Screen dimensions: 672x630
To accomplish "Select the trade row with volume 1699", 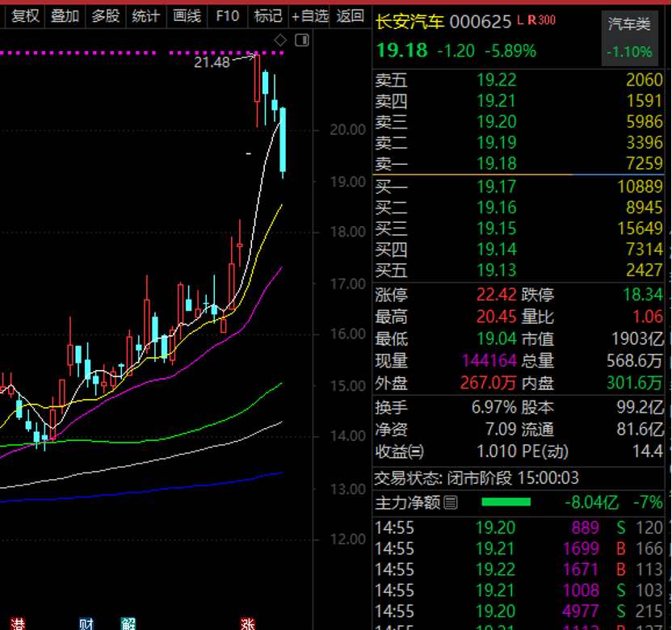I will 519,549.
